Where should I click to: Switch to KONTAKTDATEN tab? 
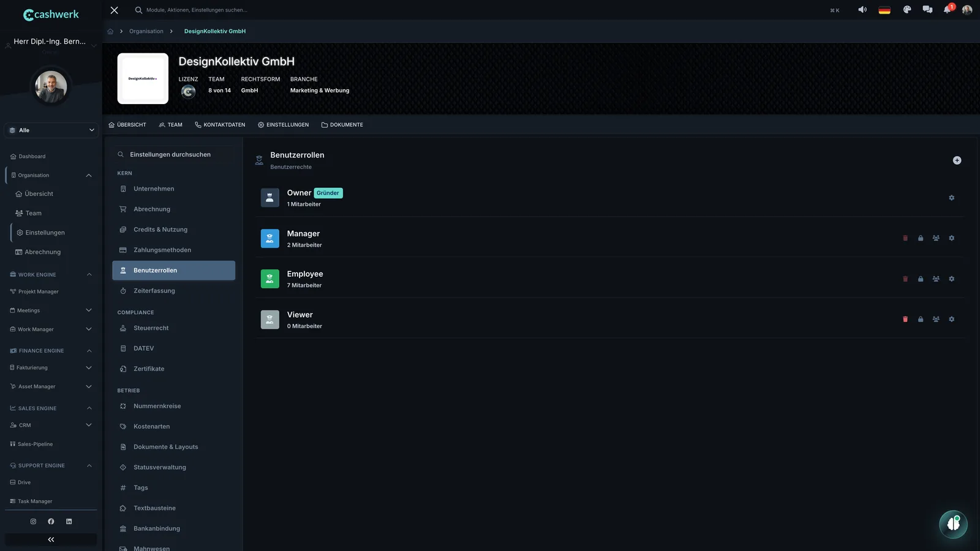pyautogui.click(x=220, y=125)
